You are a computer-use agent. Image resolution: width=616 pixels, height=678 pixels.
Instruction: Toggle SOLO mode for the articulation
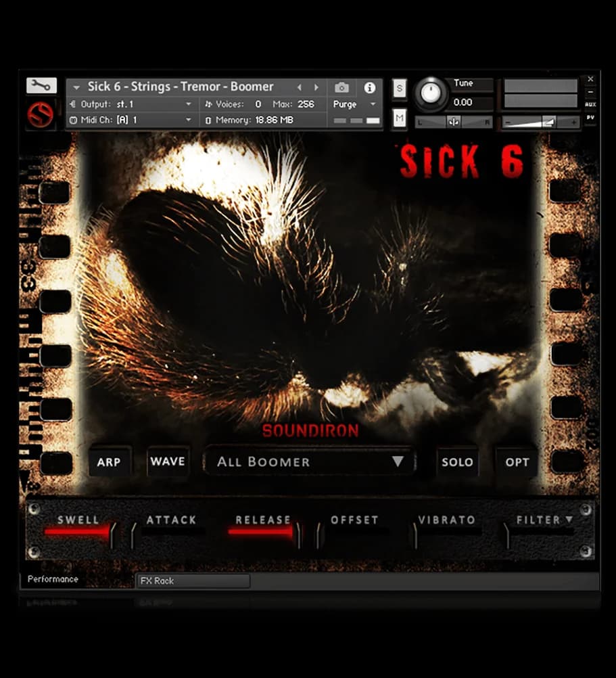pos(458,462)
